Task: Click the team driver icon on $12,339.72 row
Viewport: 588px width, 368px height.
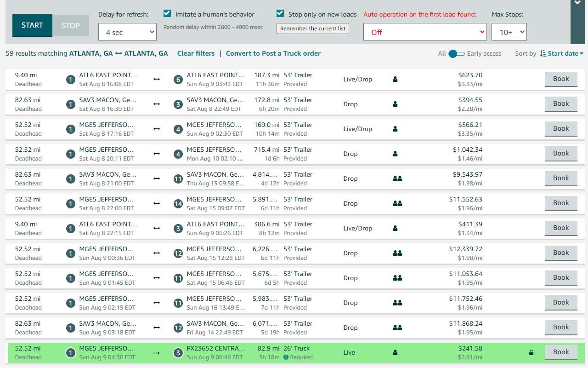Action: point(397,253)
